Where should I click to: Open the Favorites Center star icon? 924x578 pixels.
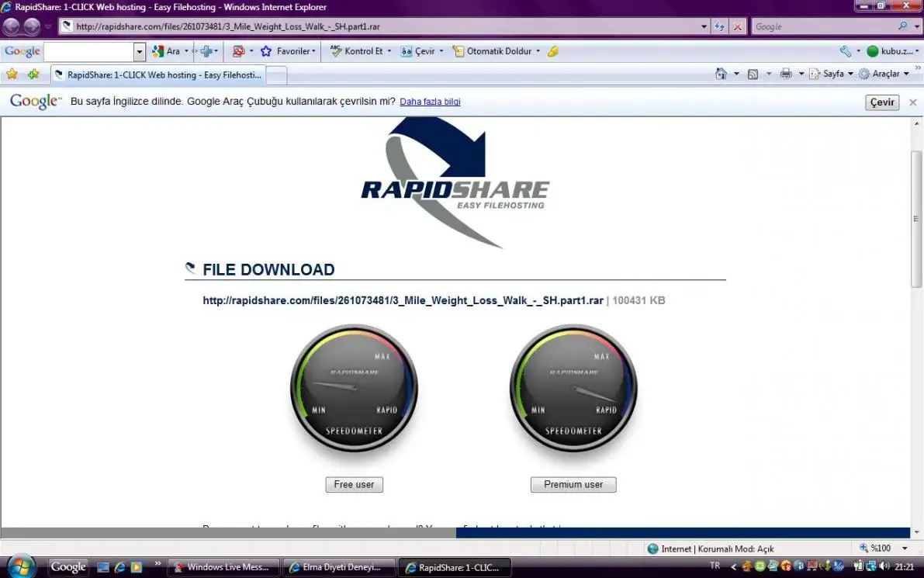(x=12, y=74)
